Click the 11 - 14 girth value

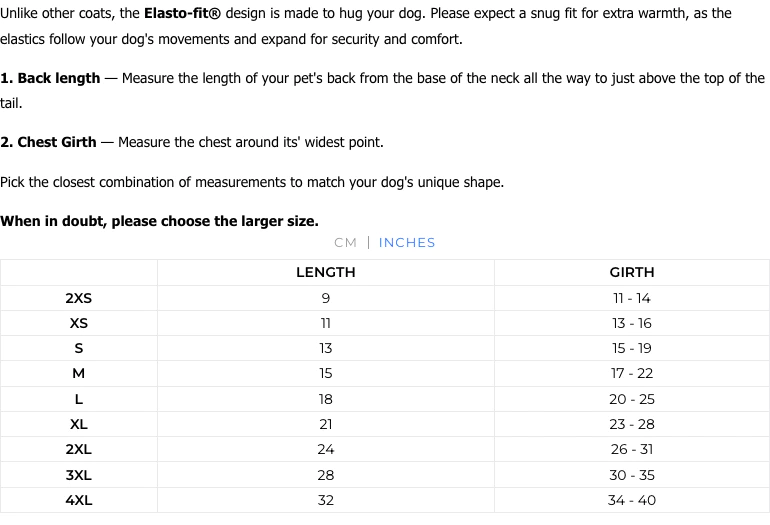tap(632, 298)
